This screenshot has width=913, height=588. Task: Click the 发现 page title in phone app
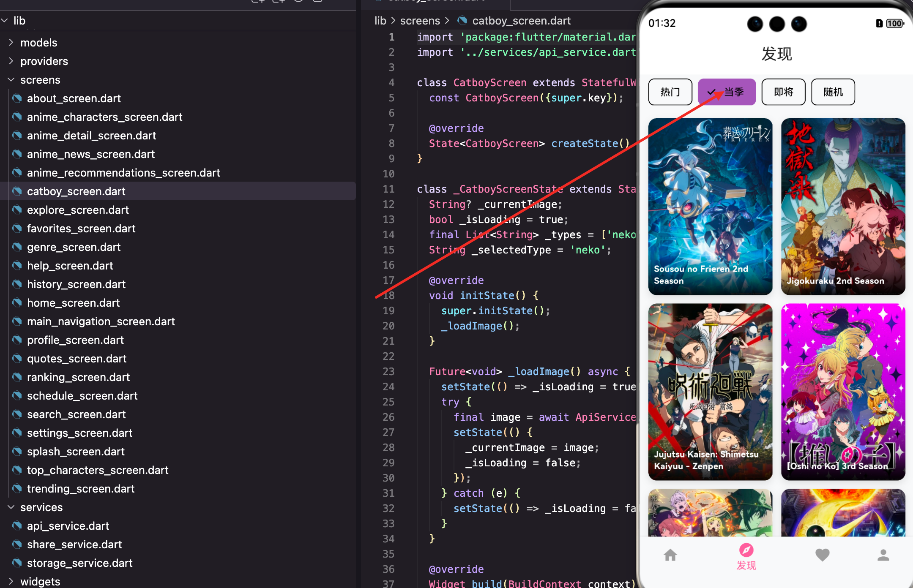pos(776,54)
